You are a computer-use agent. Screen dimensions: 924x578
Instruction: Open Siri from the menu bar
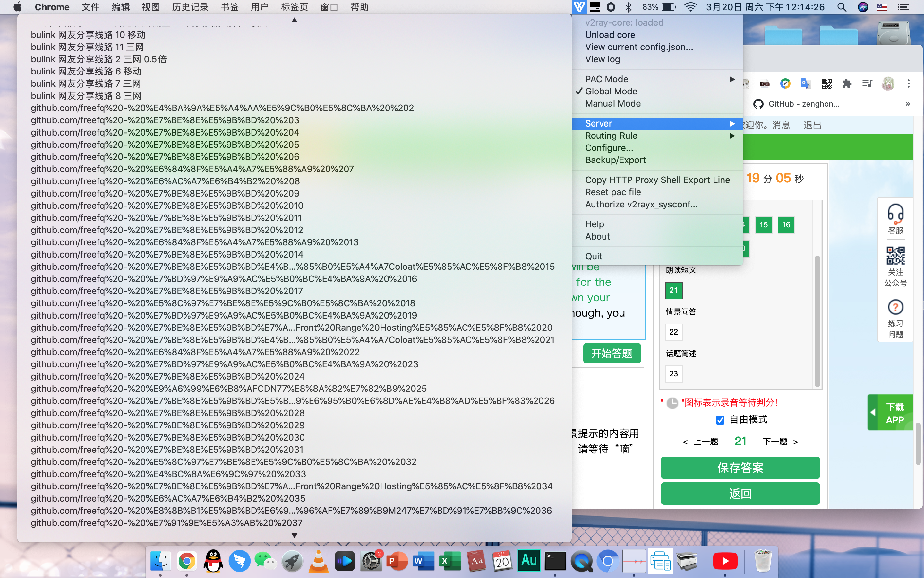pos(862,7)
